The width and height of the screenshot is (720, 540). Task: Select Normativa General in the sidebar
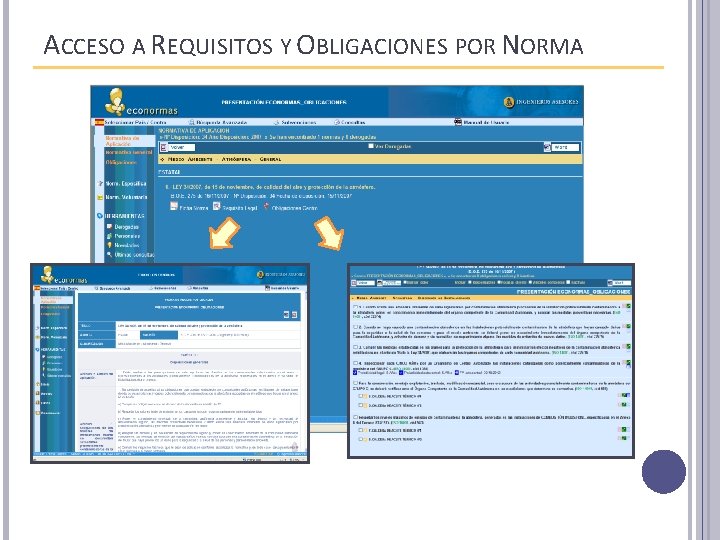[x=129, y=152]
